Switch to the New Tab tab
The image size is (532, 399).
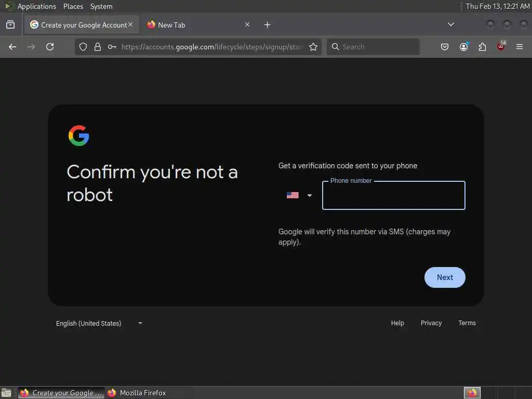point(198,25)
